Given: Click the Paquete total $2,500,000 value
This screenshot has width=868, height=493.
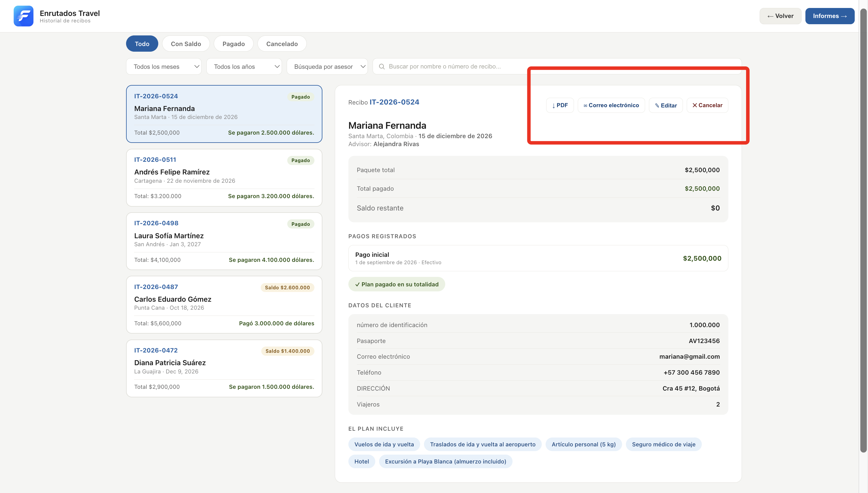Looking at the screenshot, I should [x=702, y=170].
